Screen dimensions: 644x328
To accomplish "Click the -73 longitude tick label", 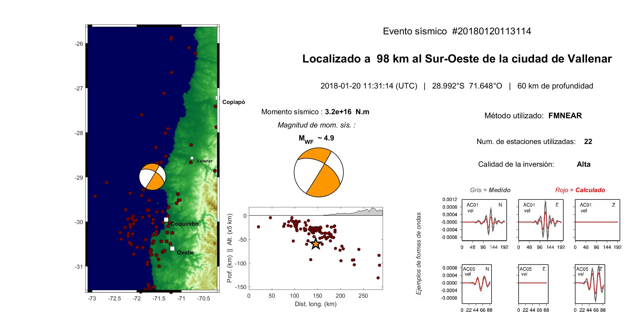I will [92, 299].
